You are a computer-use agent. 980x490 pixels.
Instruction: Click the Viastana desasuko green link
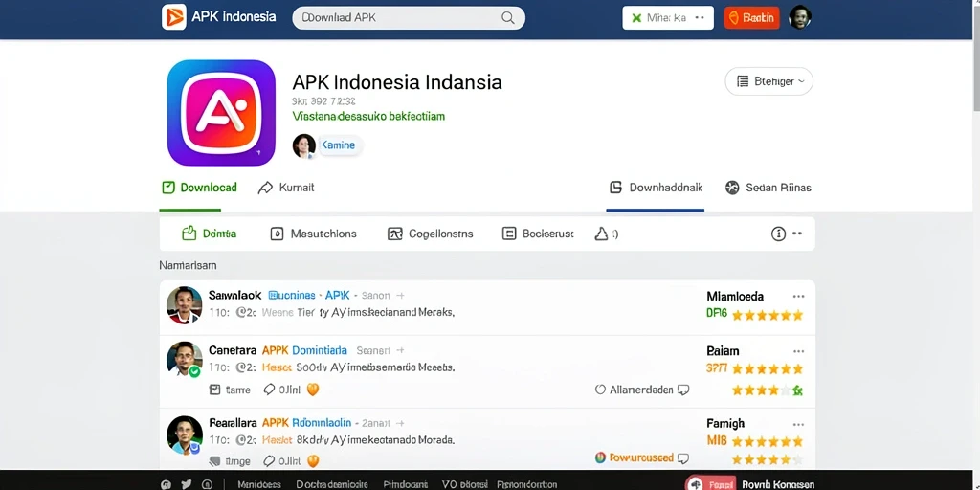(x=368, y=116)
